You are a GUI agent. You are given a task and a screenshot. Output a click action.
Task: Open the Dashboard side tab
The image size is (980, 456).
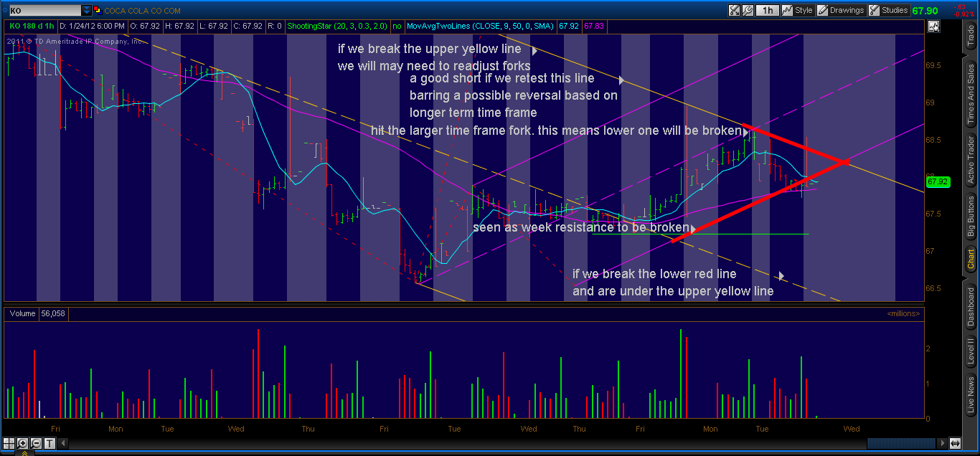(971, 307)
